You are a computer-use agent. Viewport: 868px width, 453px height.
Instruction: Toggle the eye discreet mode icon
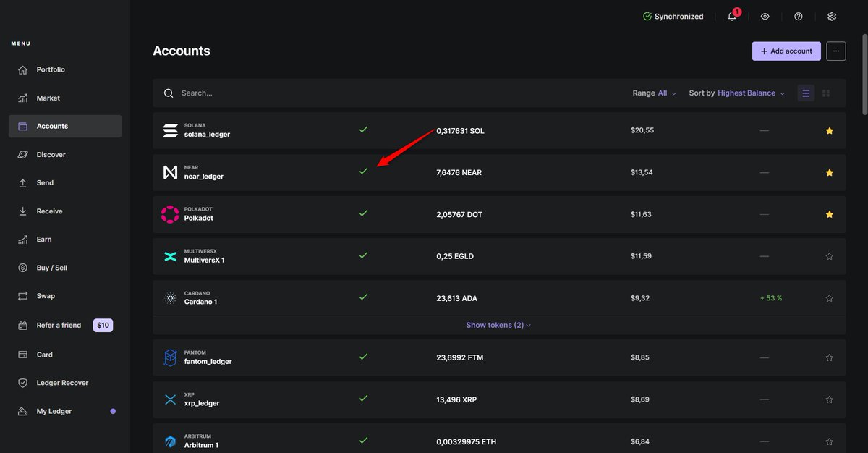(765, 17)
